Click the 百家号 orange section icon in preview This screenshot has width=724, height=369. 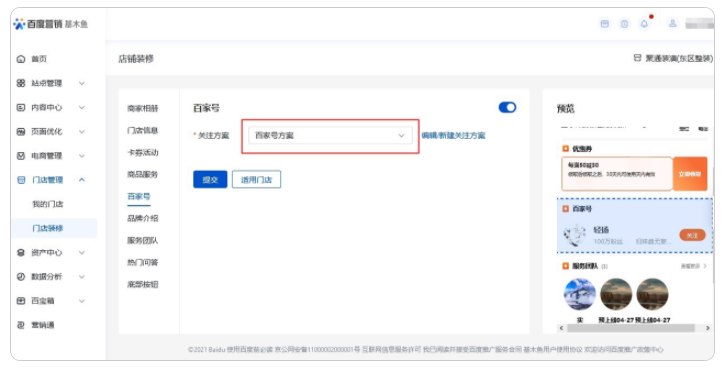point(565,209)
